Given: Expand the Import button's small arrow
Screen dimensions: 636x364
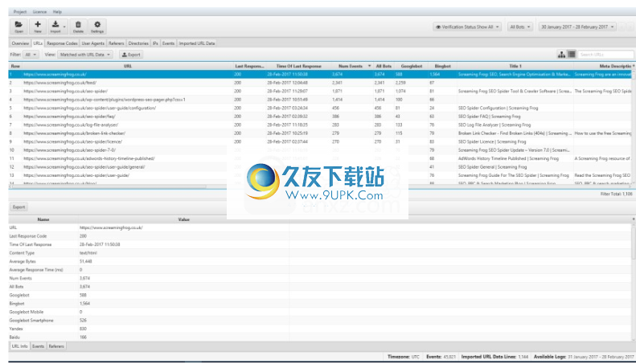Looking at the screenshot, I should 64,27.
